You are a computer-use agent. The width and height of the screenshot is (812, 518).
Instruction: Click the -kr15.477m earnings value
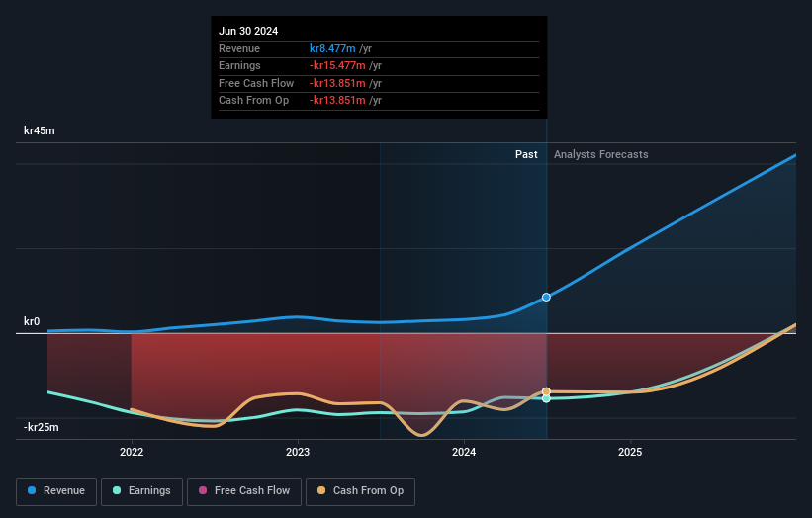click(x=337, y=65)
